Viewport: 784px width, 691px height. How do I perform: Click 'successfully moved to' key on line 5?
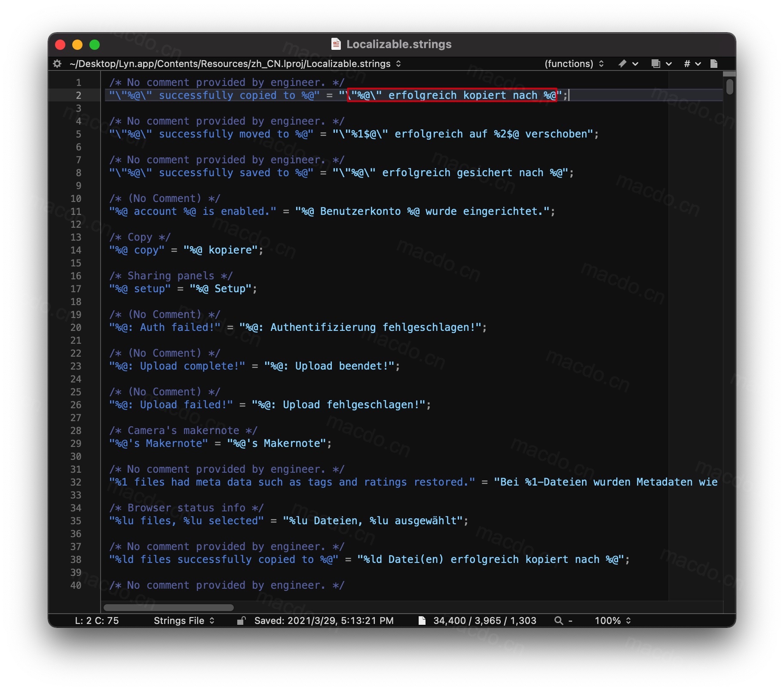[x=224, y=134]
